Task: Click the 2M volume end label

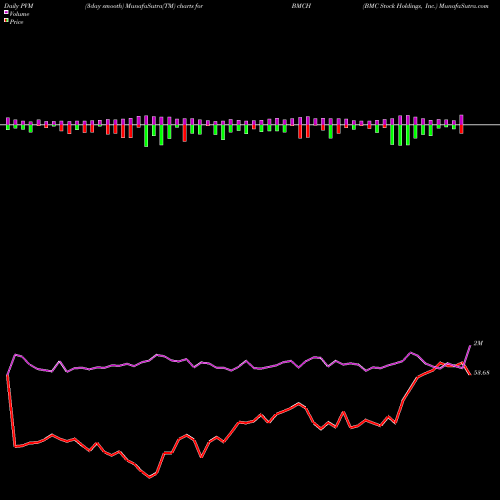Action: (x=478, y=343)
